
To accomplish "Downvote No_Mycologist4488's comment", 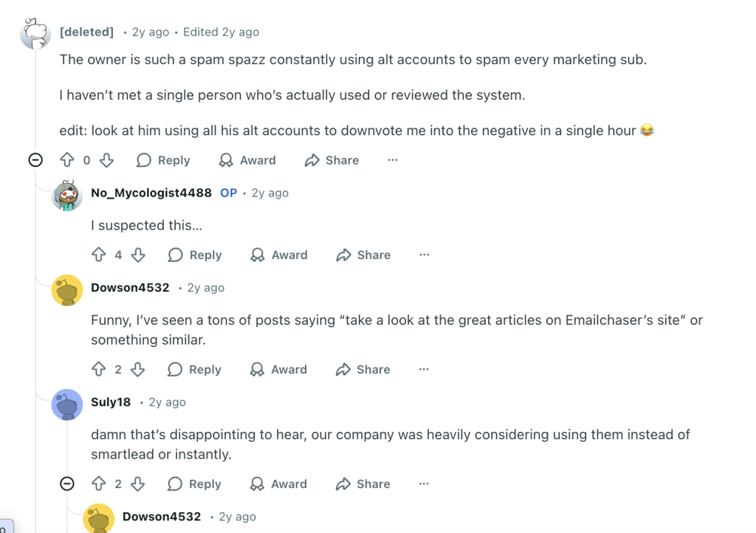I will [x=136, y=255].
